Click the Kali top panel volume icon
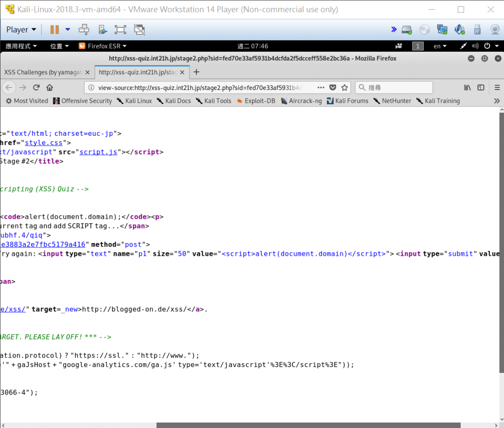The image size is (504, 428). point(475,46)
